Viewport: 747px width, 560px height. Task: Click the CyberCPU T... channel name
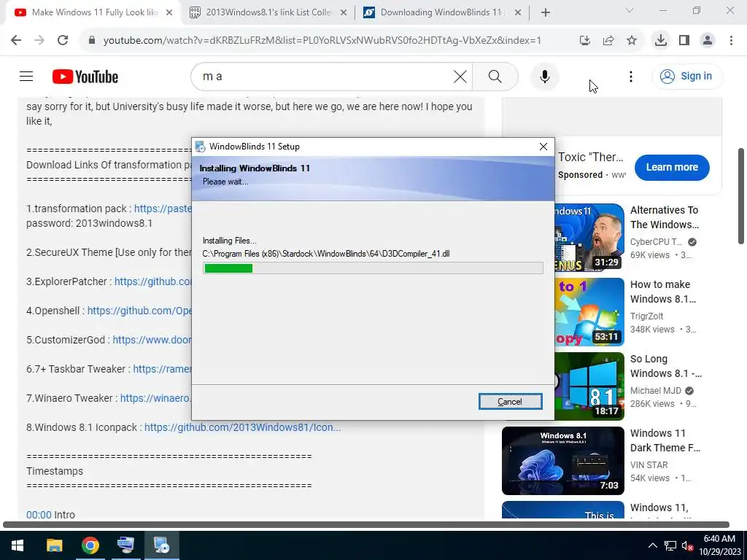(x=656, y=242)
